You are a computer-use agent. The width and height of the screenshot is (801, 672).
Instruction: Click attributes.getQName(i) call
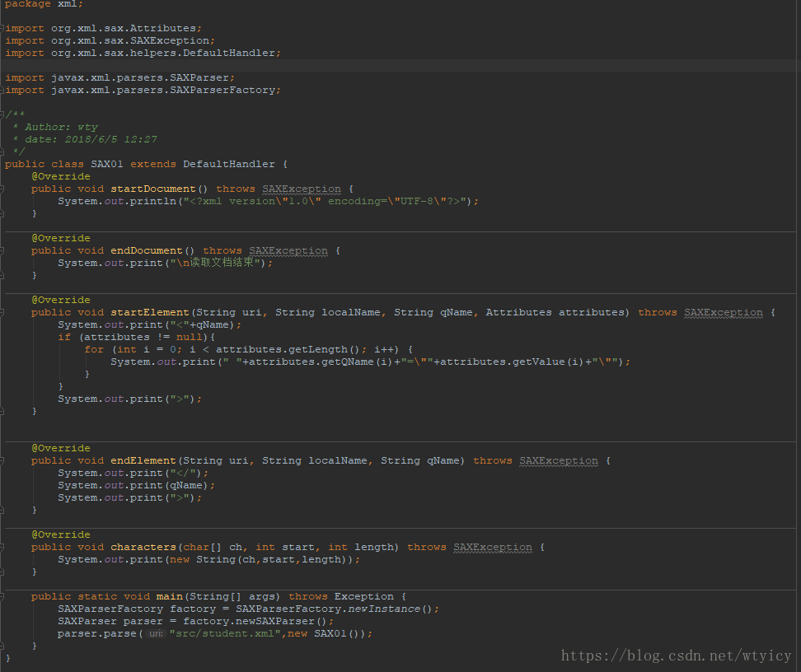321,362
